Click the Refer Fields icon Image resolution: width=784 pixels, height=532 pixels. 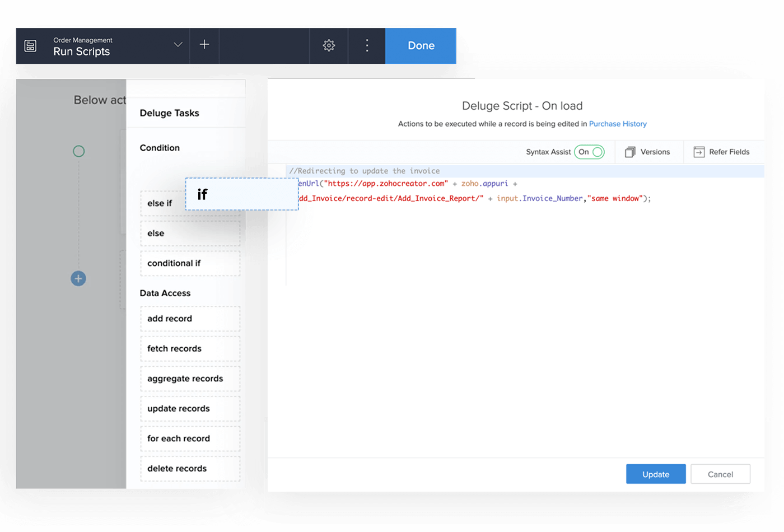click(x=699, y=152)
